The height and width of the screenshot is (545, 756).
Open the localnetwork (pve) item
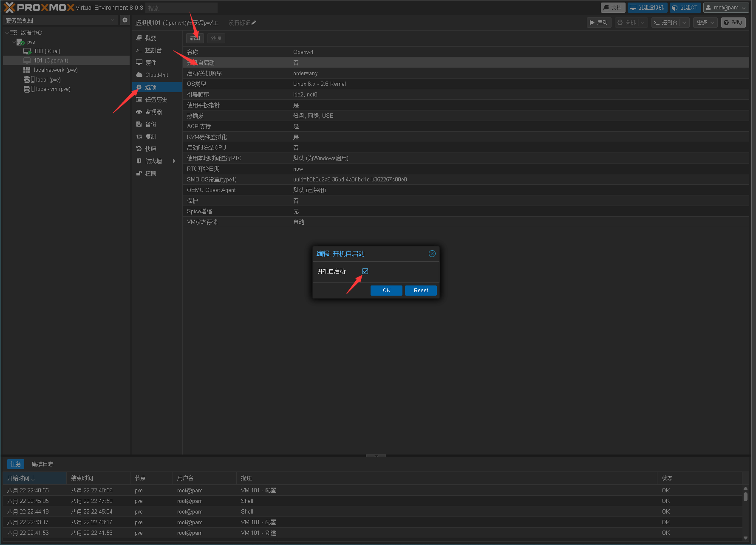(x=55, y=70)
